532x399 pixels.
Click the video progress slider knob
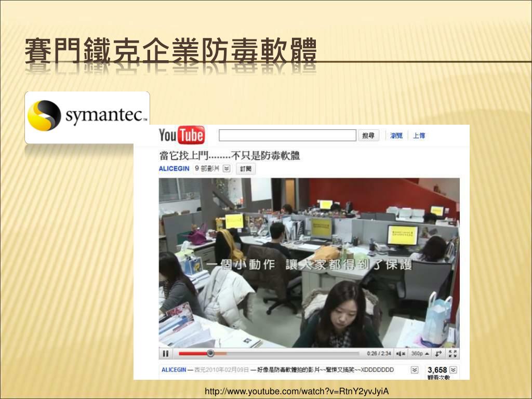point(210,353)
